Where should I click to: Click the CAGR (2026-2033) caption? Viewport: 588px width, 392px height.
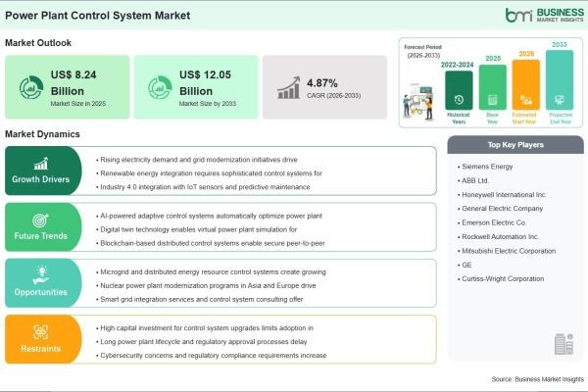(x=334, y=96)
